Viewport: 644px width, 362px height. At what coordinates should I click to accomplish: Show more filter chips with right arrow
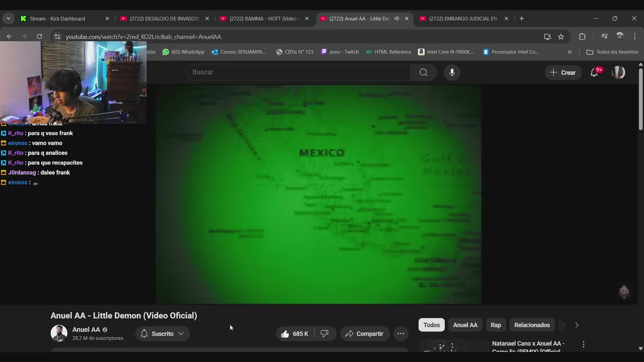pos(577,325)
